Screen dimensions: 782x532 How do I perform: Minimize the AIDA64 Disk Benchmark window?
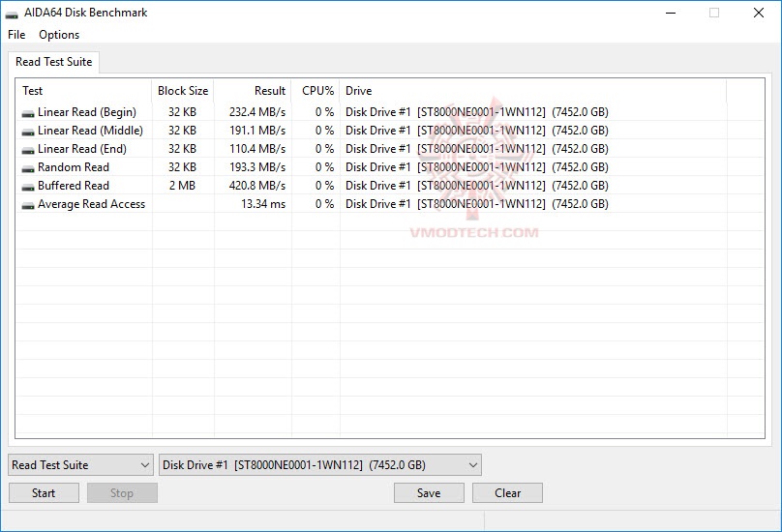[x=671, y=13]
